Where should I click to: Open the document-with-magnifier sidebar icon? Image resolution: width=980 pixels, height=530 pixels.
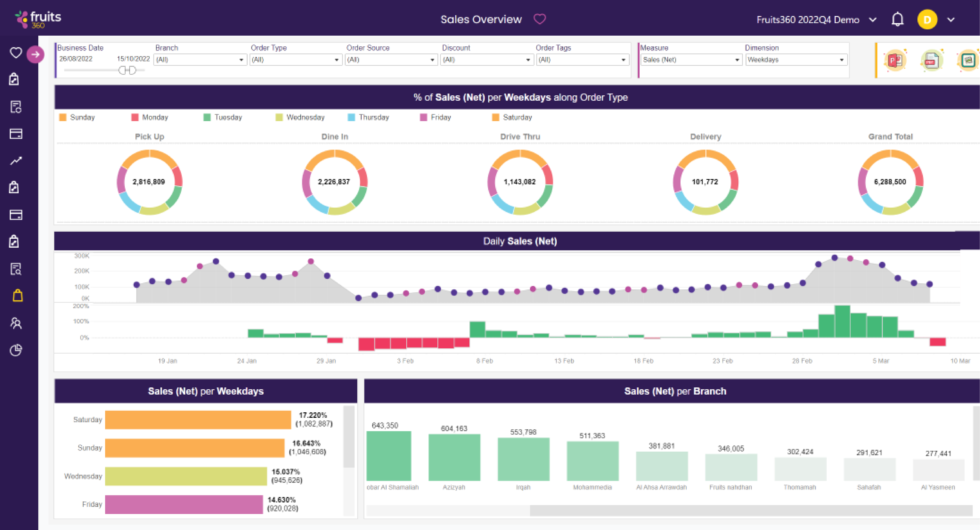coord(16,269)
